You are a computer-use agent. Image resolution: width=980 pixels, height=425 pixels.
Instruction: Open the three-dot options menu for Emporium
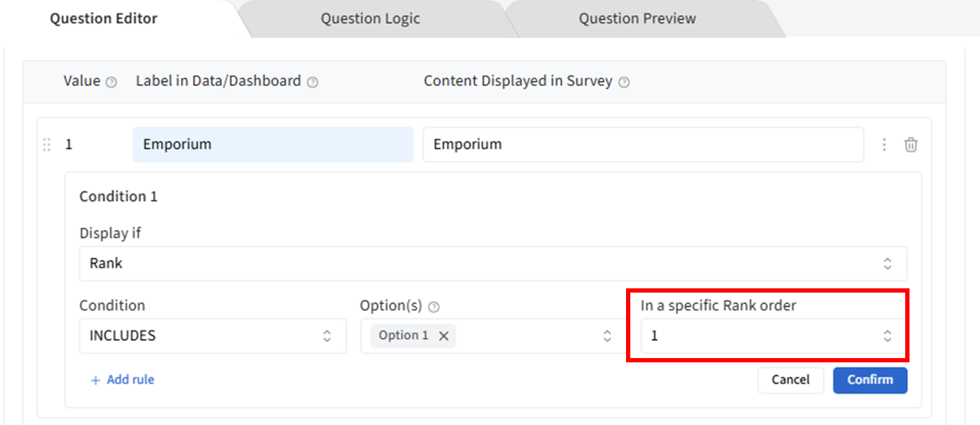tap(884, 145)
